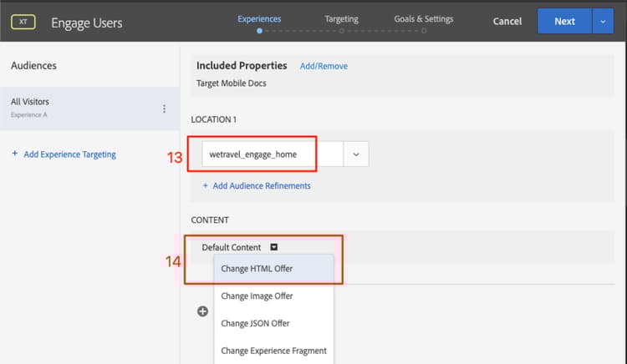627x364 pixels.
Task: Click the XT activity type badge
Action: pos(23,22)
